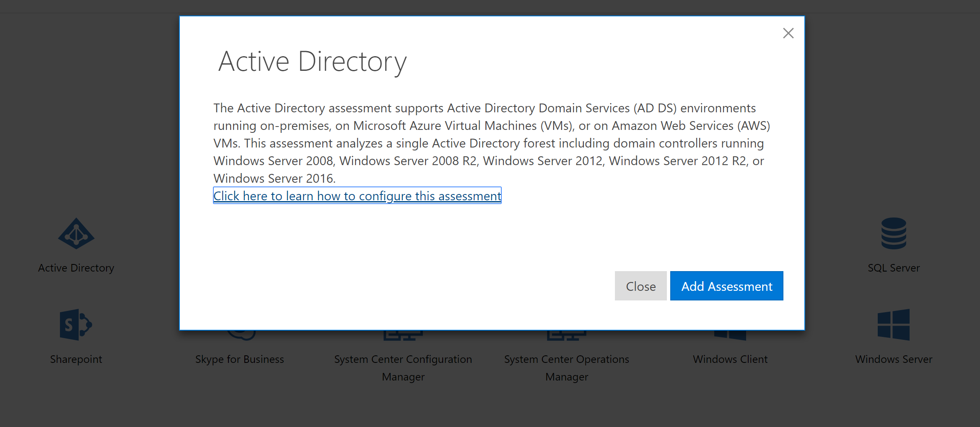Dismiss dialog with the X icon
Screen dimensions: 980x427
pos(788,33)
